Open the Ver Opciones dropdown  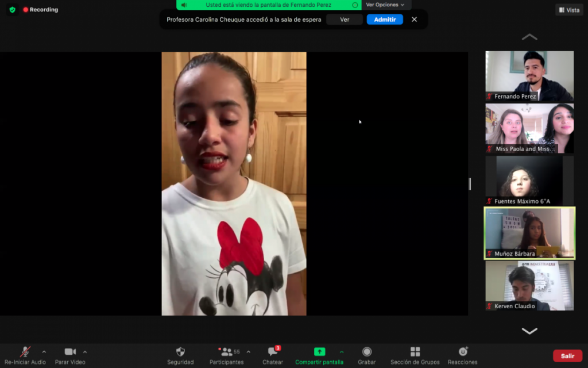click(x=385, y=5)
